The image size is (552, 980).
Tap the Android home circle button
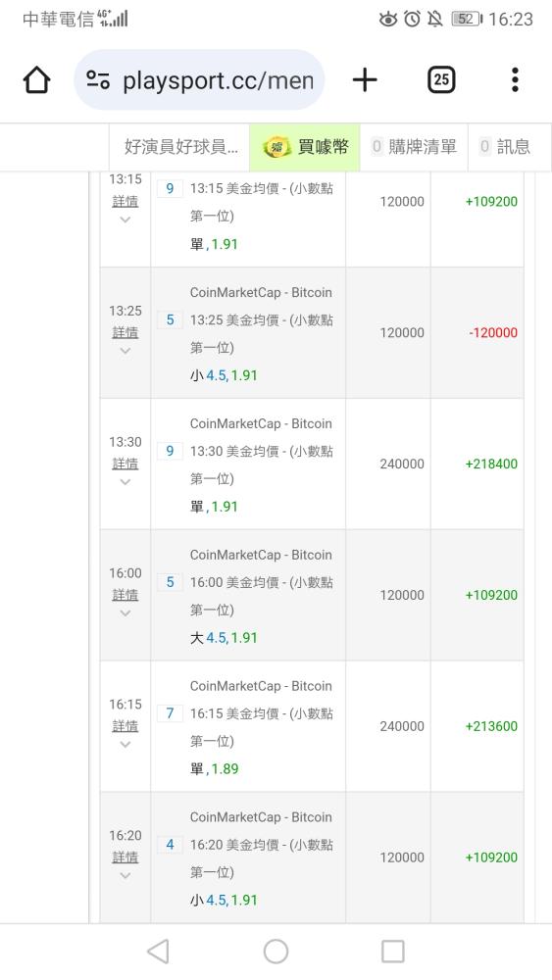point(276,952)
